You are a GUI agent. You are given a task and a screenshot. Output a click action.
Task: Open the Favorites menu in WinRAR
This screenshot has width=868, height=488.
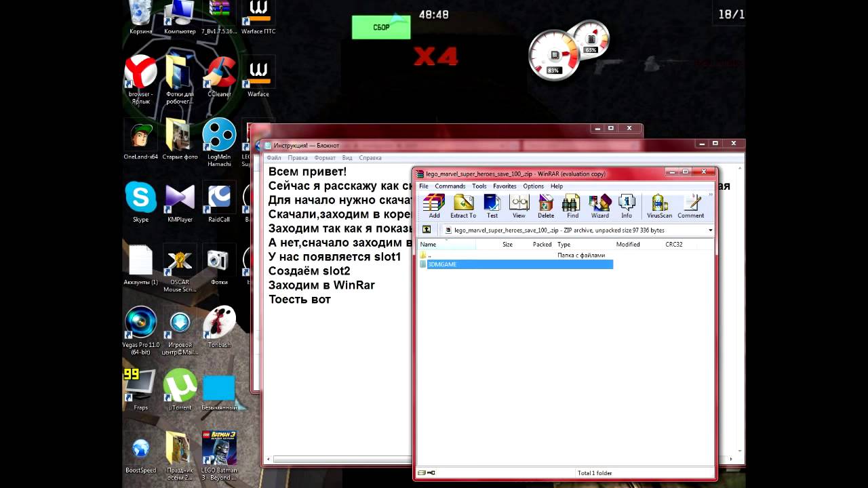pyautogui.click(x=505, y=186)
